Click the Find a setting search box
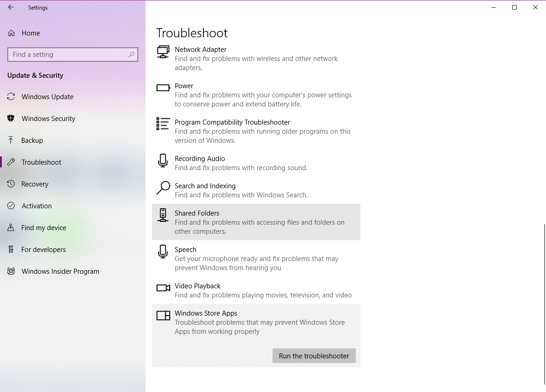This screenshot has height=392, width=546. 73,54
